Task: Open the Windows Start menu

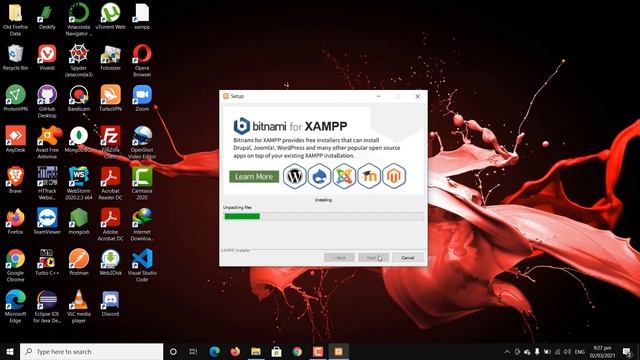Action: [10, 351]
